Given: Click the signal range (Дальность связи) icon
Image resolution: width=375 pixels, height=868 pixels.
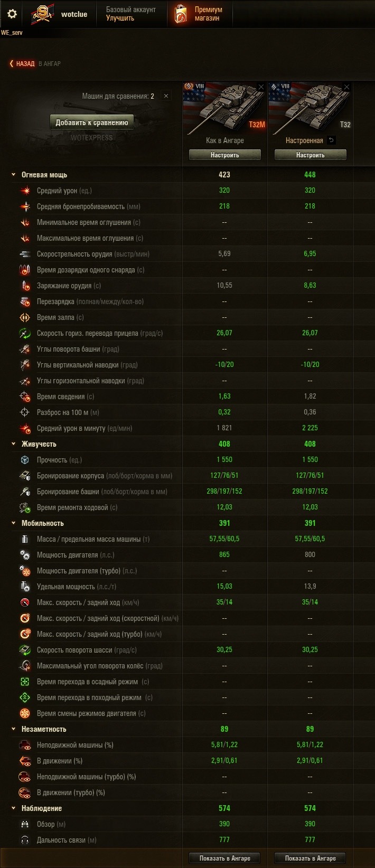Looking at the screenshot, I should tap(24, 839).
